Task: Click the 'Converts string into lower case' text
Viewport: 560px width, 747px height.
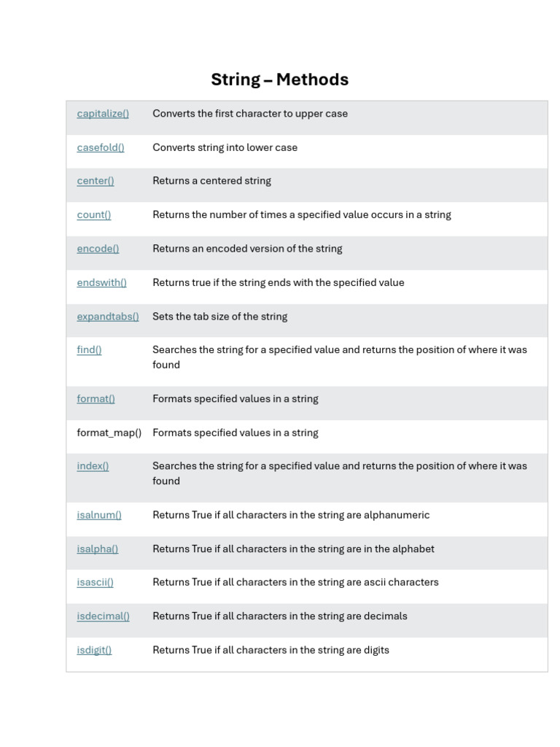Action: [x=225, y=147]
